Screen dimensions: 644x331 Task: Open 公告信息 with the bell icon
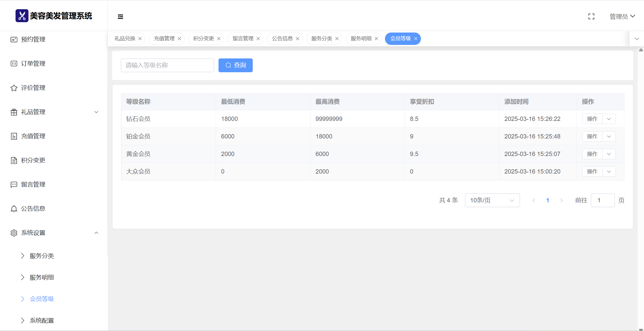point(33,209)
